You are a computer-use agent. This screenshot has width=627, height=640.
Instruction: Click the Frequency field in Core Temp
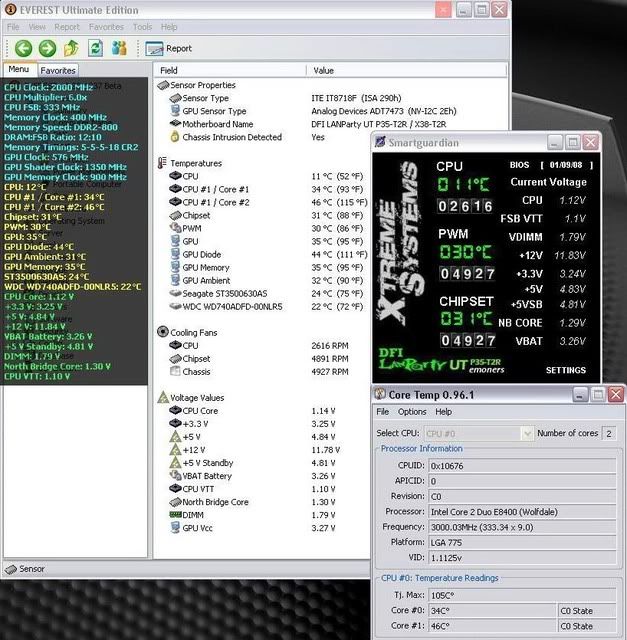tap(522, 527)
